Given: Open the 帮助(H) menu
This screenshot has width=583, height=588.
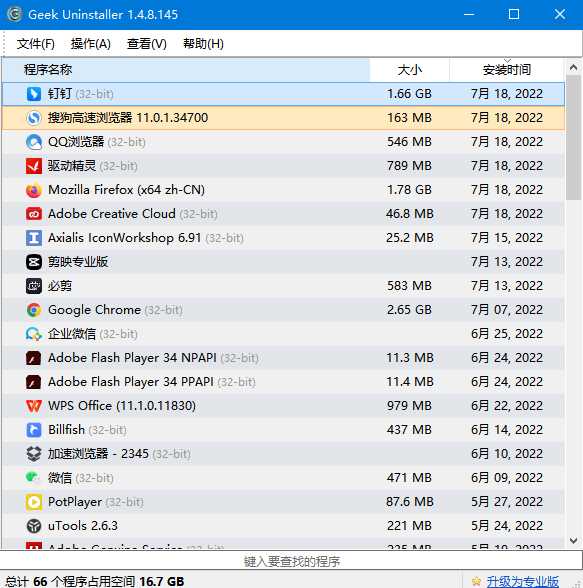Looking at the screenshot, I should [x=203, y=44].
